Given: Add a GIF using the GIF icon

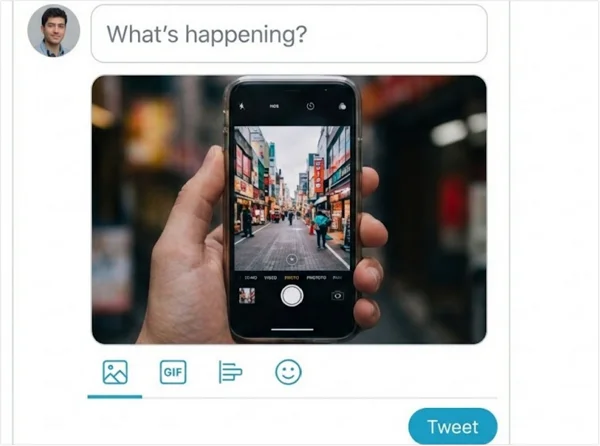Looking at the screenshot, I should coord(173,372).
